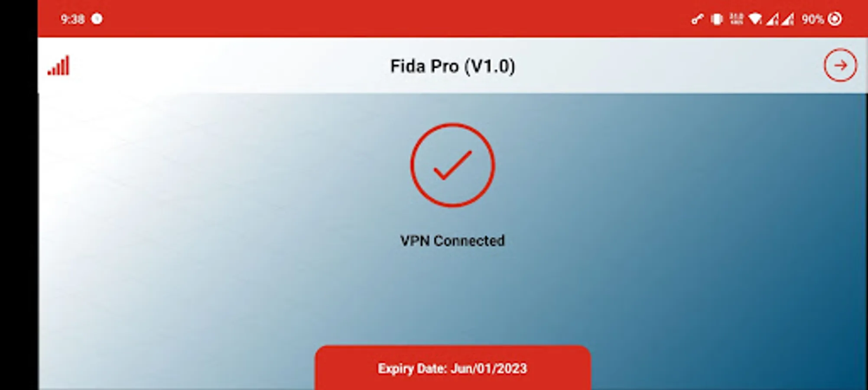Screen dimensions: 868x390
Task: Tap the first SIM signal strength icon
Action: [x=772, y=19]
